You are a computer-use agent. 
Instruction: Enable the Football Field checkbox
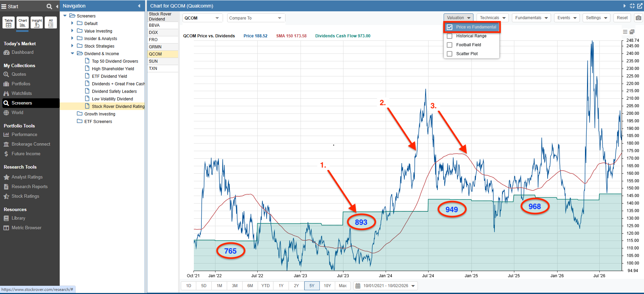pyautogui.click(x=449, y=45)
